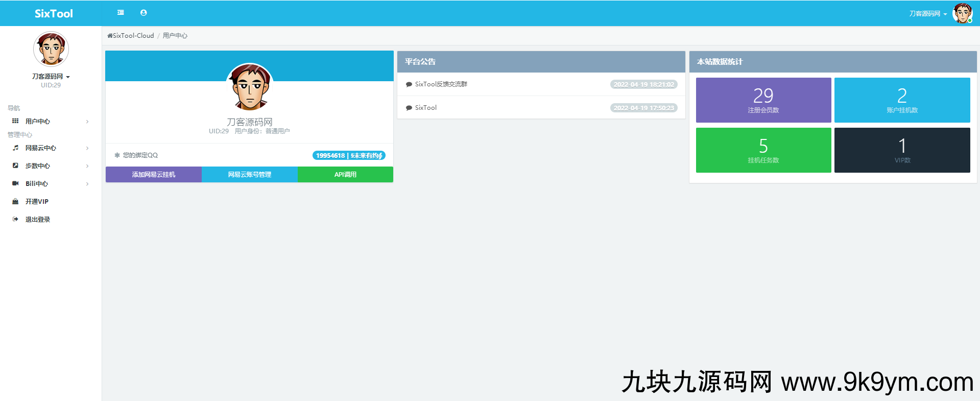Click the purple 注册会员数 stat tile
The height and width of the screenshot is (401, 980).
[x=763, y=100]
